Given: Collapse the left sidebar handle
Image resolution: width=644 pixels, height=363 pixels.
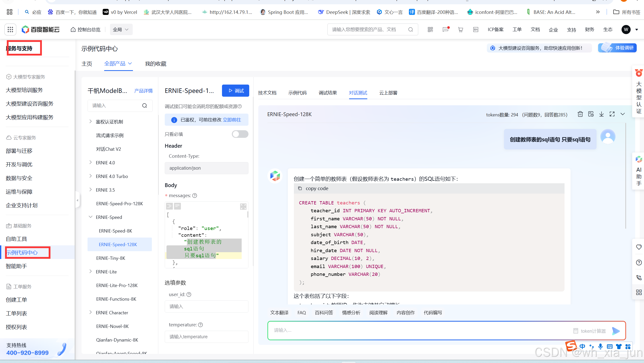Looking at the screenshot, I should [77, 200].
